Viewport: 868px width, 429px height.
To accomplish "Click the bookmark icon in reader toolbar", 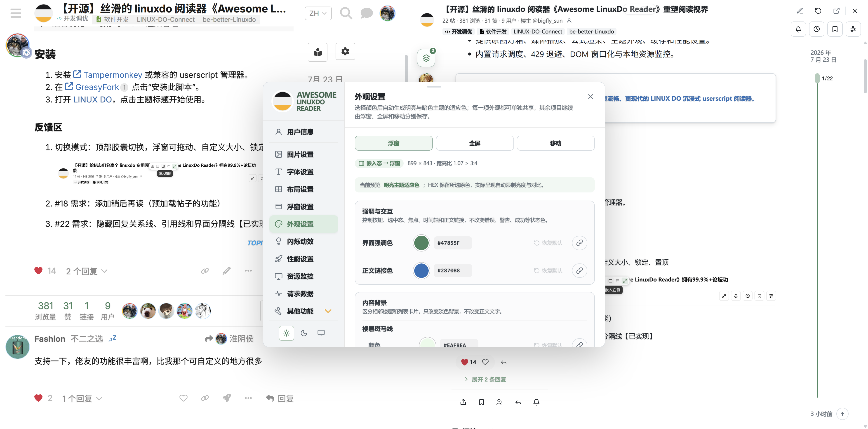I will tap(835, 29).
